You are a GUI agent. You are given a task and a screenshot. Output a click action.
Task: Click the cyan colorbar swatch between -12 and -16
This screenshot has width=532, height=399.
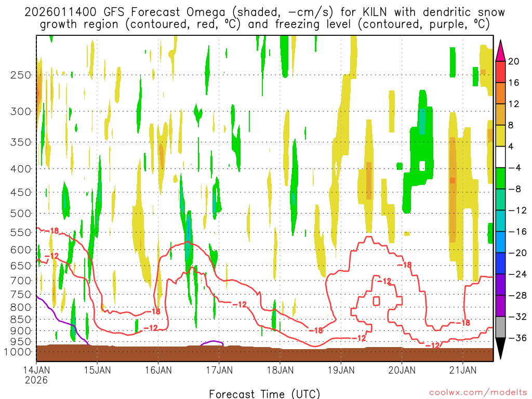coord(500,221)
